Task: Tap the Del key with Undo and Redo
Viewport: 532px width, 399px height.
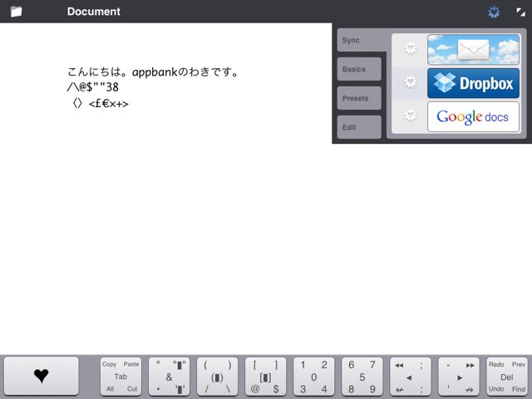Action: (x=507, y=377)
